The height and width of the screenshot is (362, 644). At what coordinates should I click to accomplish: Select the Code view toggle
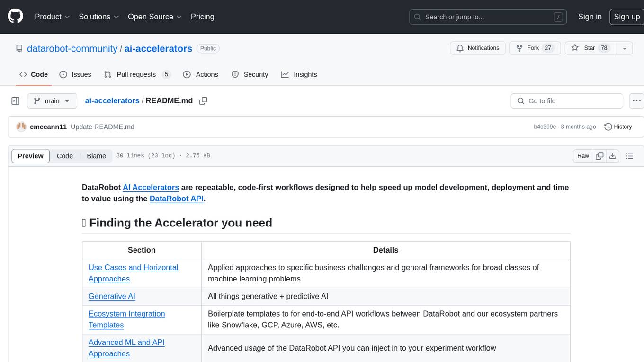(65, 156)
